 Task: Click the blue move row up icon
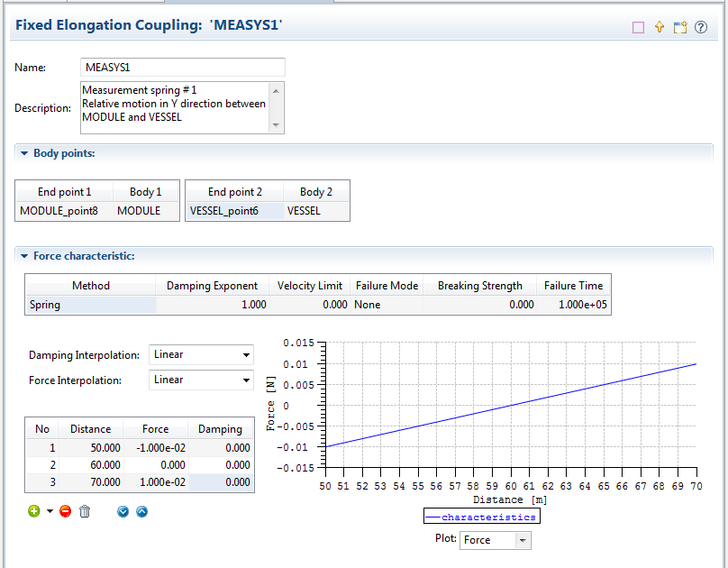tap(141, 511)
